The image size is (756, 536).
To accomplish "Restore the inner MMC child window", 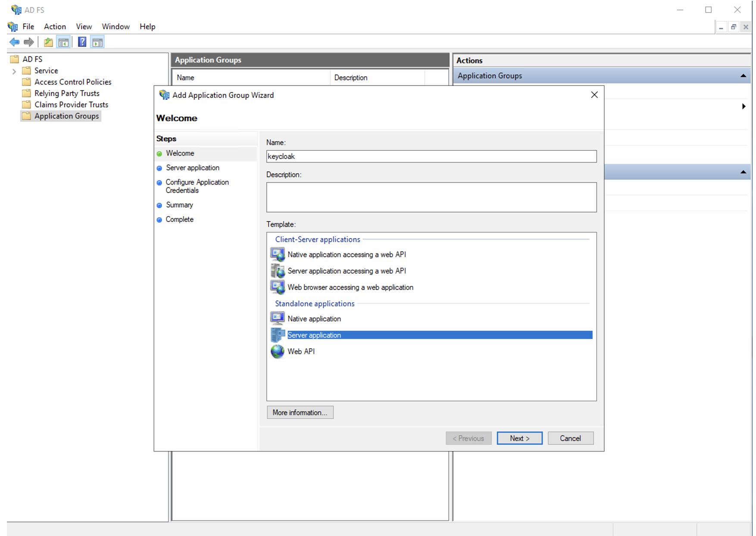I will click(733, 27).
